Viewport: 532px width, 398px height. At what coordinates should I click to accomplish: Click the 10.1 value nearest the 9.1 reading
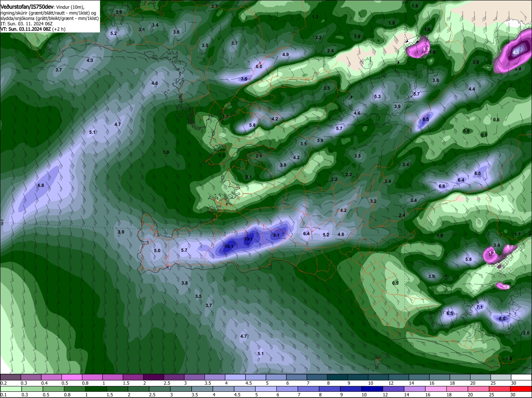tap(248, 239)
